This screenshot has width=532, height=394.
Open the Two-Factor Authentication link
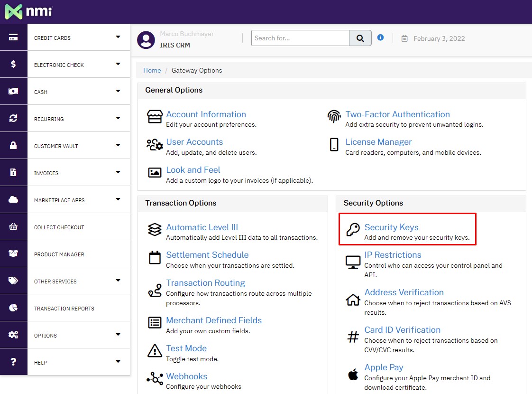coord(397,114)
